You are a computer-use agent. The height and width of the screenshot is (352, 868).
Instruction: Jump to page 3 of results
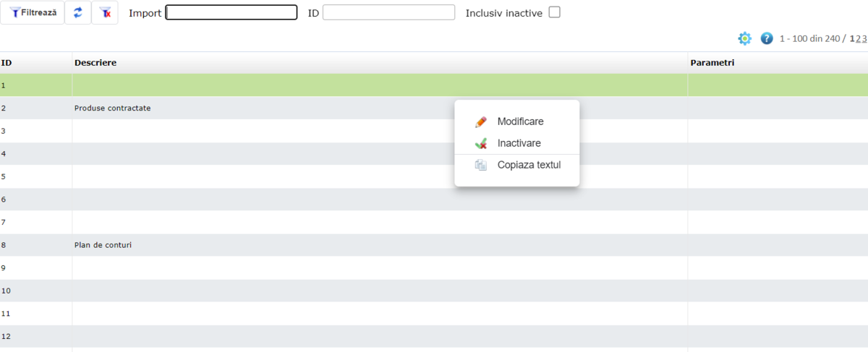pyautogui.click(x=864, y=39)
